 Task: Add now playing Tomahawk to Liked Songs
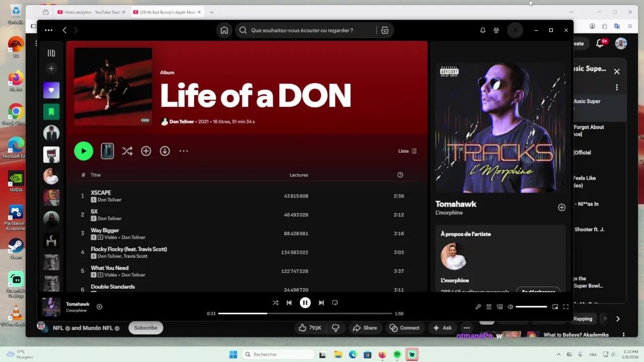pyautogui.click(x=99, y=307)
